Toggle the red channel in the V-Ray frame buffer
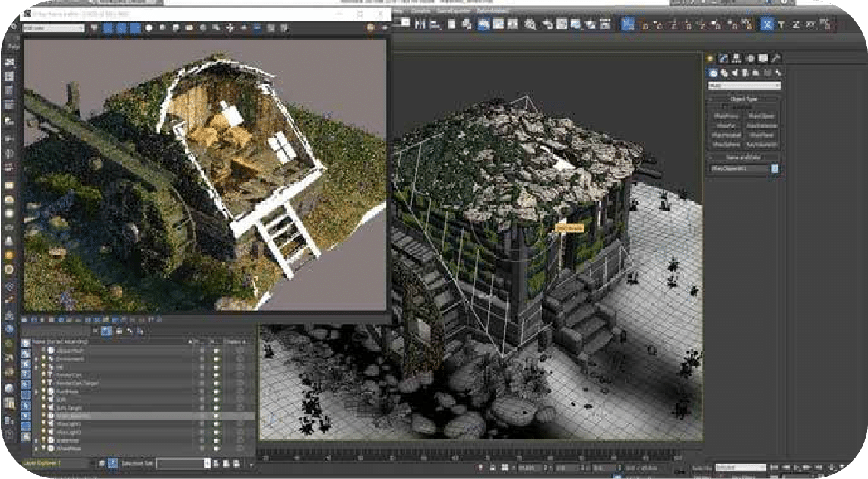The width and height of the screenshot is (868, 479). 108,28
